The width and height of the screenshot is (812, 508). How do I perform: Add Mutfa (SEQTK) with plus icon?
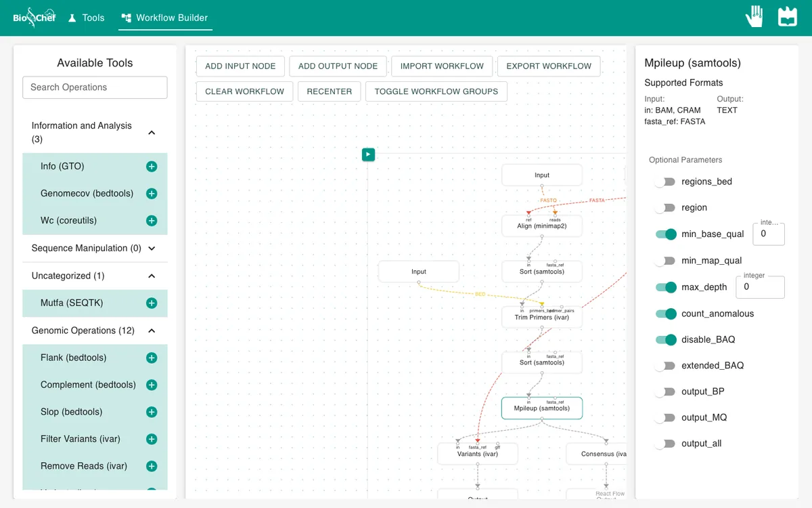pyautogui.click(x=152, y=303)
